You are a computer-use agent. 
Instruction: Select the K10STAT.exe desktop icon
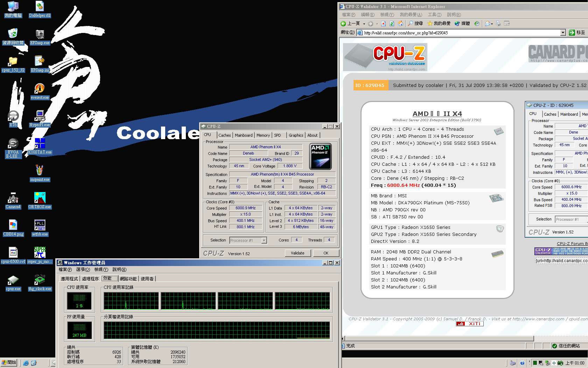click(40, 146)
